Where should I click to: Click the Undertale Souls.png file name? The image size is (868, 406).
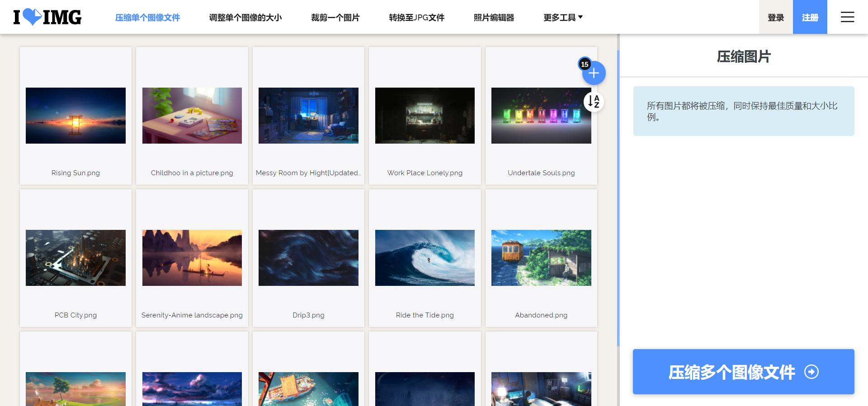541,173
